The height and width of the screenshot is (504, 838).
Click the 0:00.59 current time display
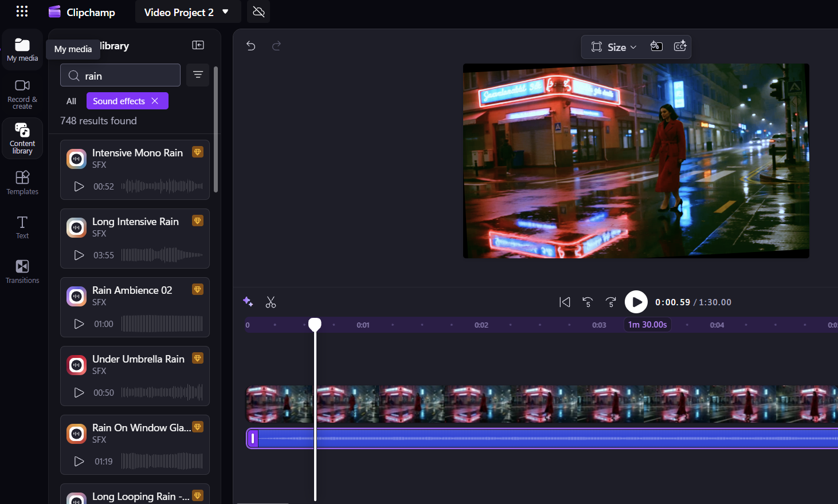[x=672, y=302]
